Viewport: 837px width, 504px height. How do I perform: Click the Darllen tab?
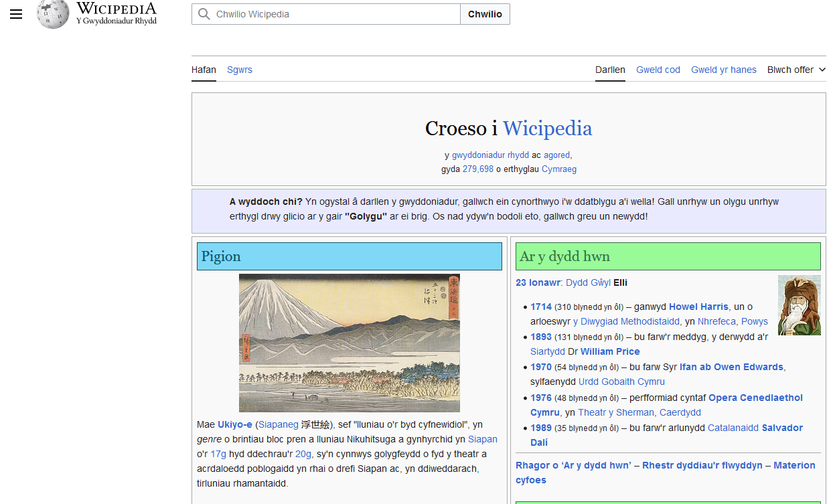coord(610,70)
